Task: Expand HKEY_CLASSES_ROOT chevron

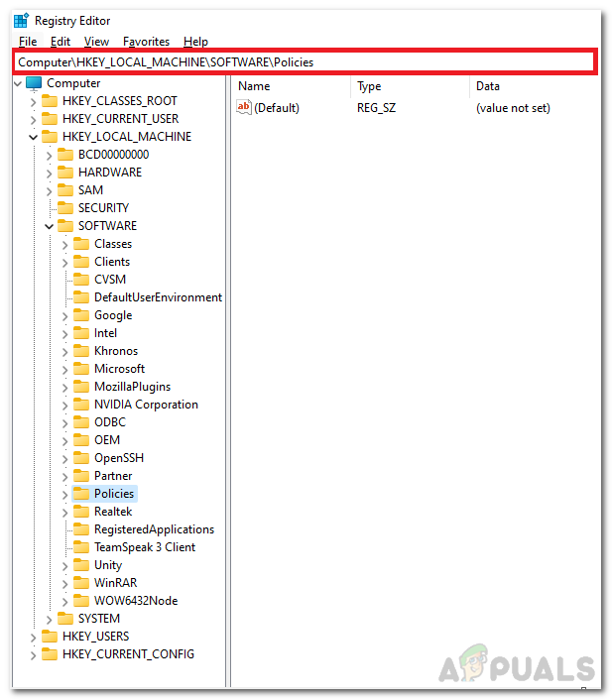Action: [x=33, y=102]
